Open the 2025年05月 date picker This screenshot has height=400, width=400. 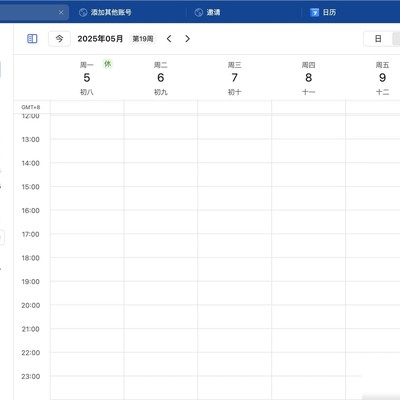[x=100, y=39]
